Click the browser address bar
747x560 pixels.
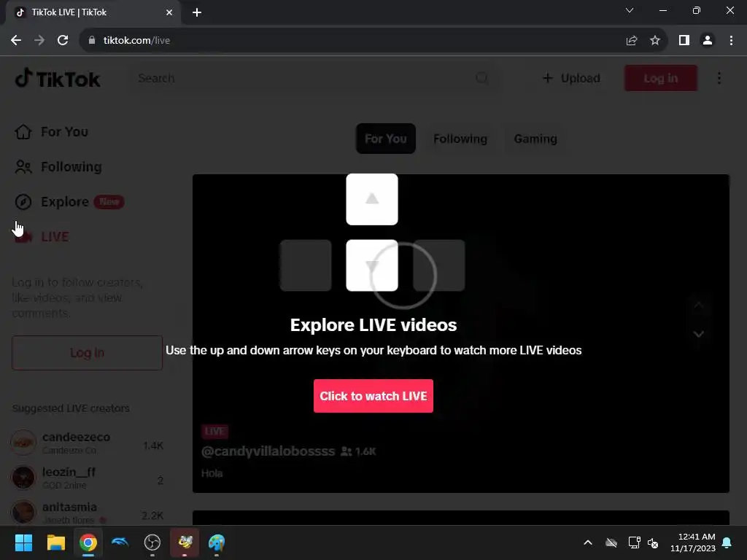[352, 41]
